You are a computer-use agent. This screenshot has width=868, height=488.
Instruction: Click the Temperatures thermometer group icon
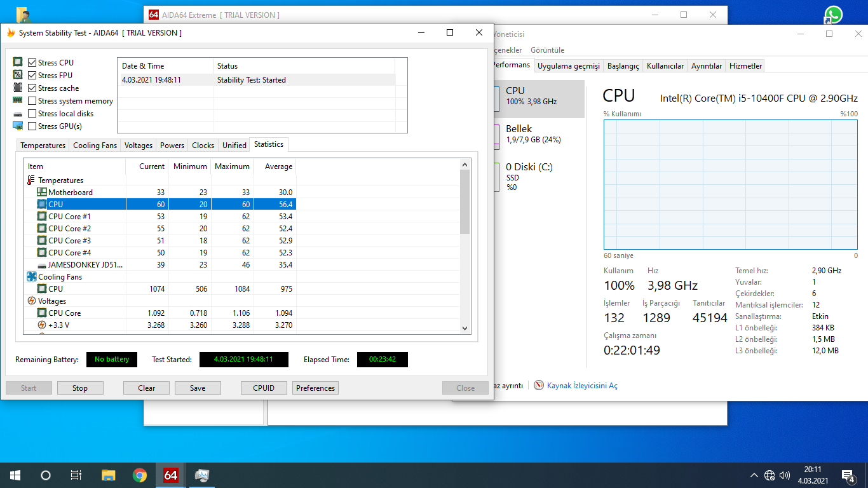[x=32, y=180]
